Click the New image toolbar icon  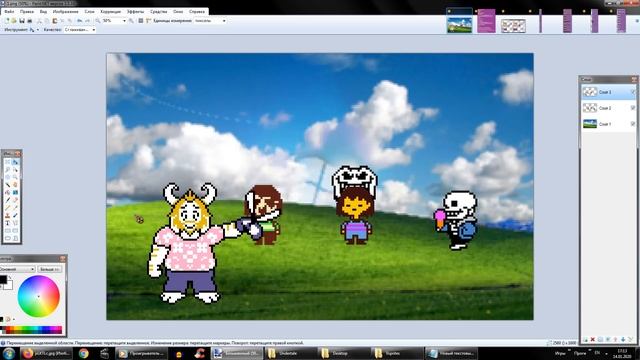tap(7, 21)
